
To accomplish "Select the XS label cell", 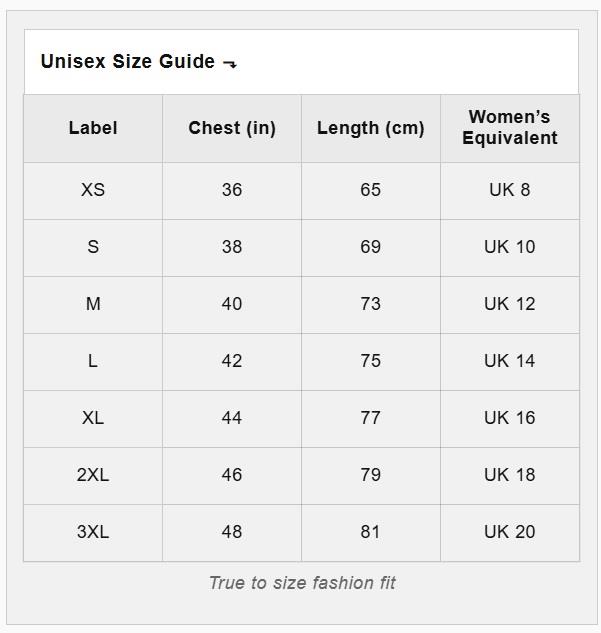I will (x=93, y=191).
